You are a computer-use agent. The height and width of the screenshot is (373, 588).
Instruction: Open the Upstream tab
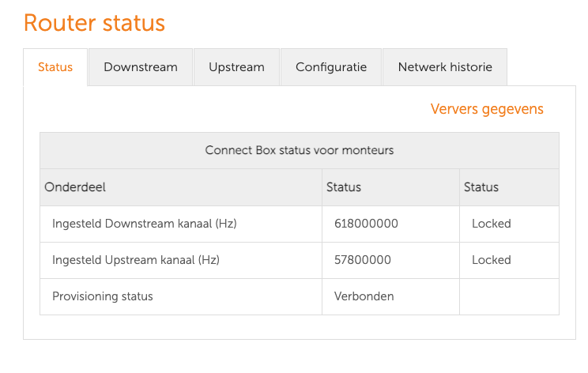[x=236, y=67]
